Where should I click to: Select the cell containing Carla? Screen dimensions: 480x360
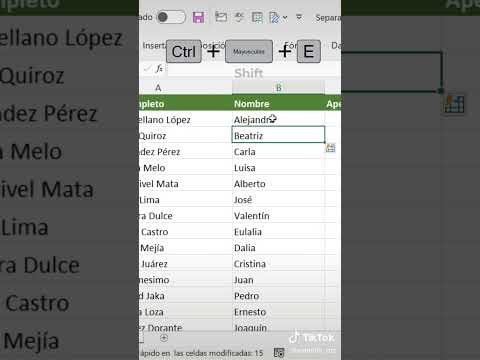tap(278, 151)
